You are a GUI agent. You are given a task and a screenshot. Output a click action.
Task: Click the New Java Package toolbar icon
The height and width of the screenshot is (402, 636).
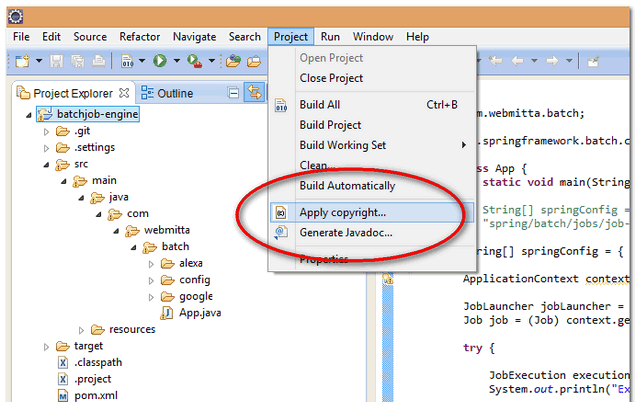click(x=233, y=61)
